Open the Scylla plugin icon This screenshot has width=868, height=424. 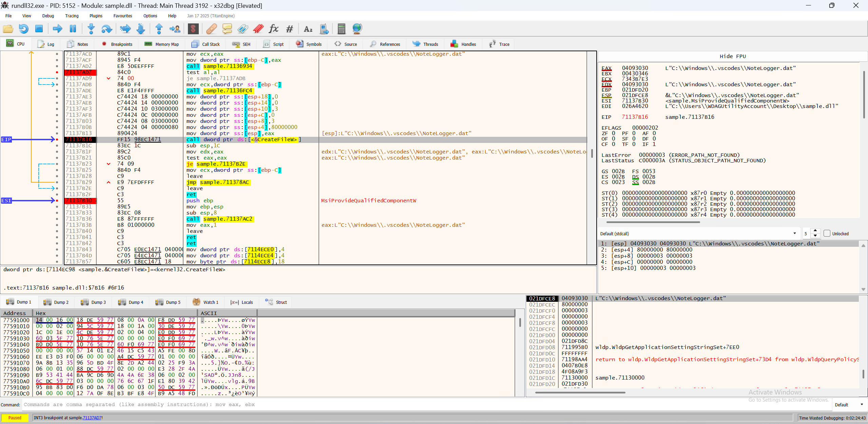193,29
